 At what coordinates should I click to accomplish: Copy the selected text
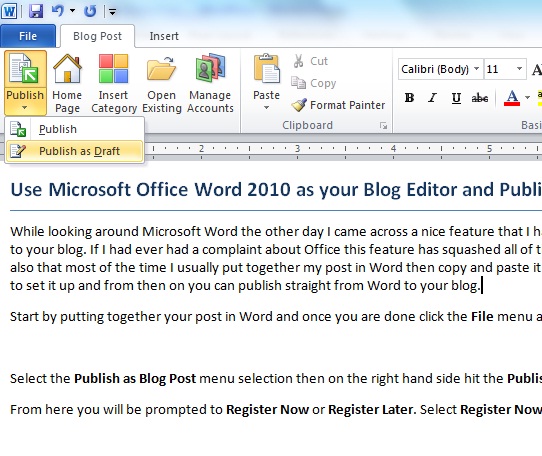click(314, 83)
